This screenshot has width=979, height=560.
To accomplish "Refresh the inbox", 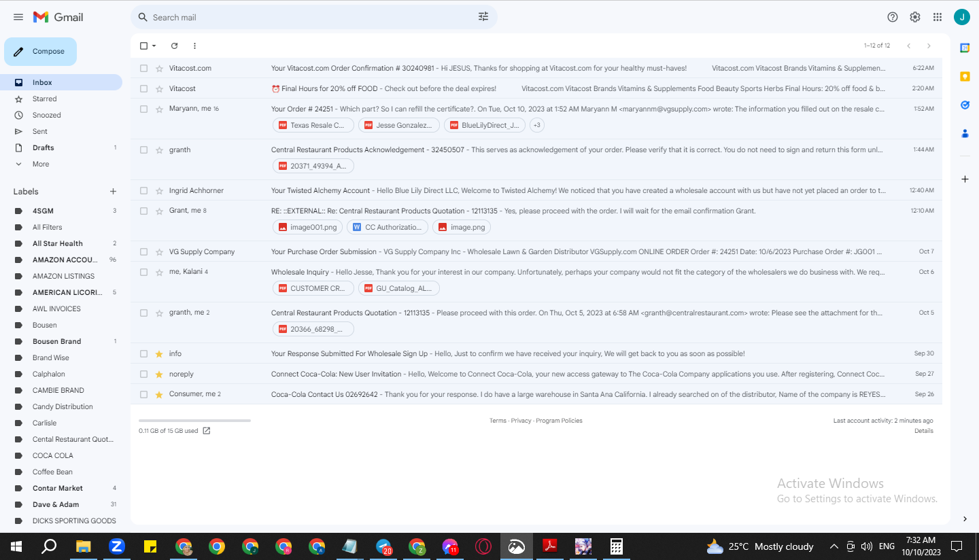I will tap(174, 46).
